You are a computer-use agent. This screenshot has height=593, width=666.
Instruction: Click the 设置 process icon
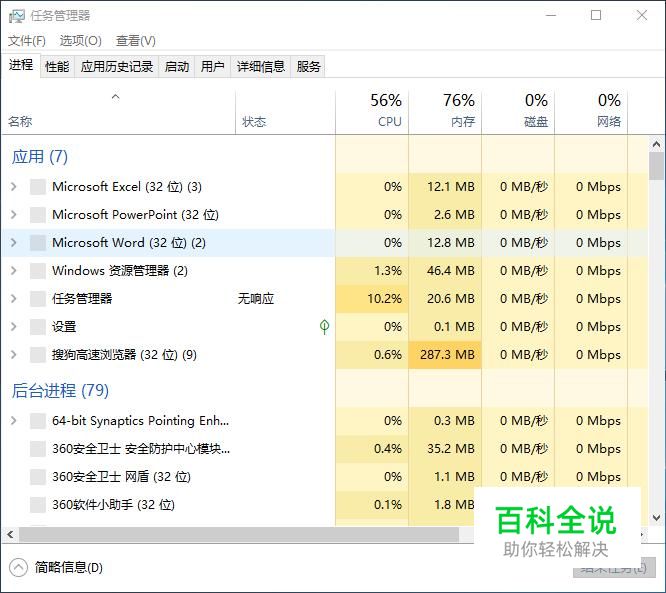click(38, 327)
